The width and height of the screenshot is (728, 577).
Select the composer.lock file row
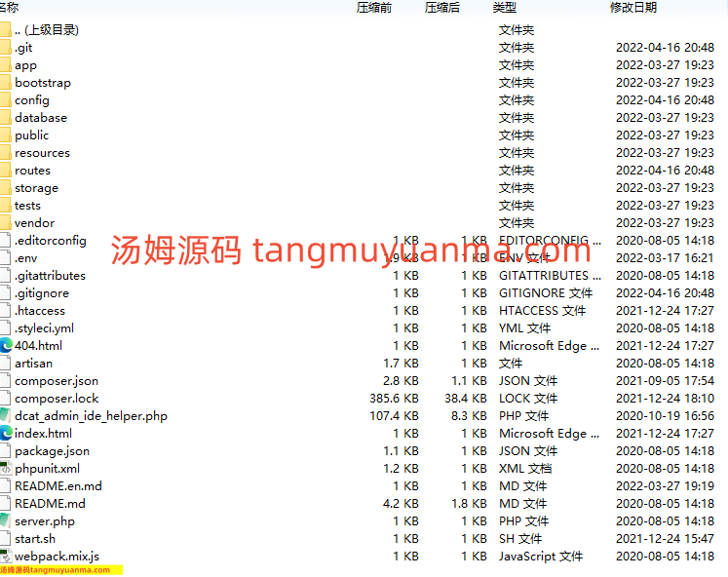[x=57, y=399]
